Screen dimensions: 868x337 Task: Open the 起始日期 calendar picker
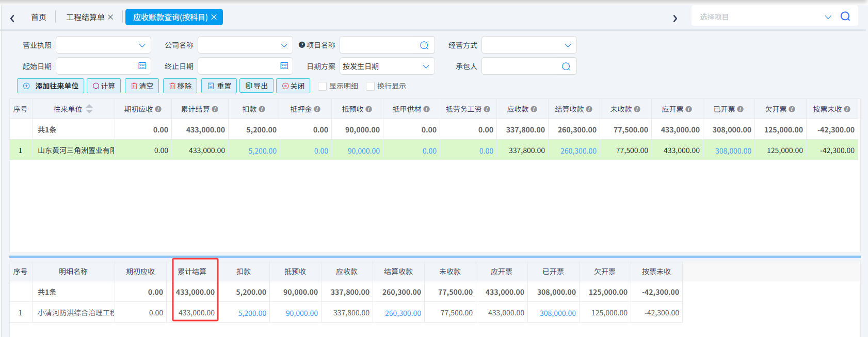[142, 66]
